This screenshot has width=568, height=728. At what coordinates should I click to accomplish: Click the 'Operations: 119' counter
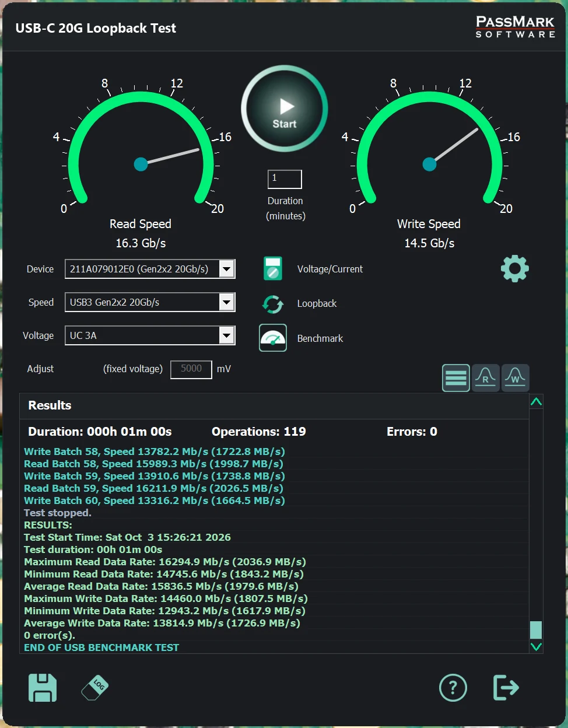[258, 432]
